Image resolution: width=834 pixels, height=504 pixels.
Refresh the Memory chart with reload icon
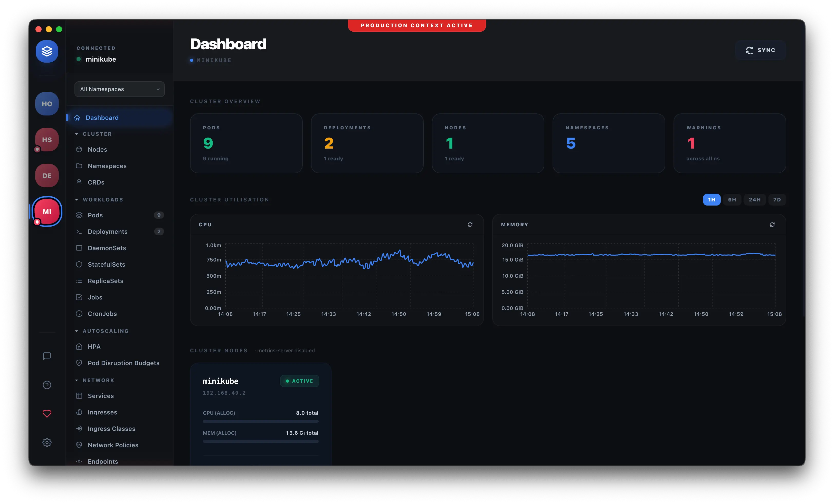(x=772, y=225)
